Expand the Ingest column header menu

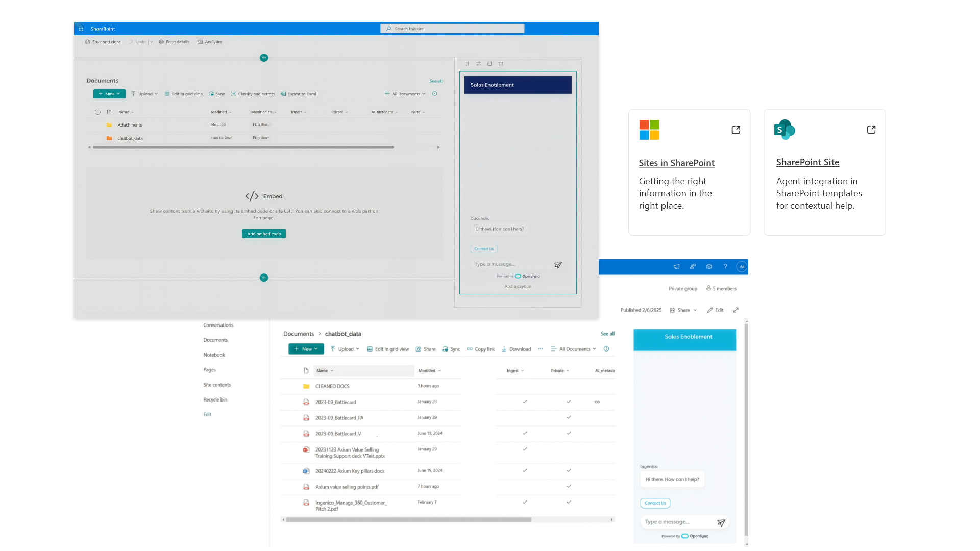click(x=516, y=371)
